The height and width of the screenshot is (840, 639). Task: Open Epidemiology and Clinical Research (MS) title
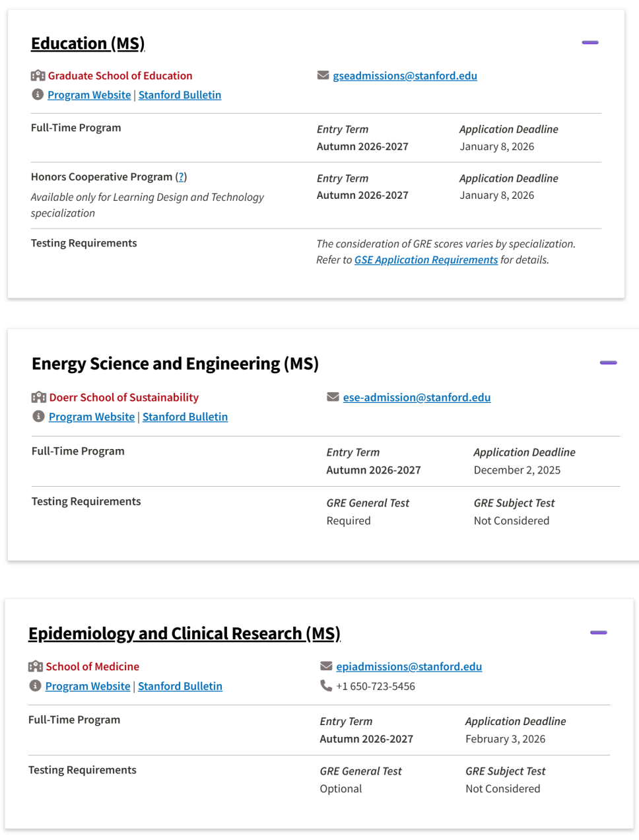point(184,633)
